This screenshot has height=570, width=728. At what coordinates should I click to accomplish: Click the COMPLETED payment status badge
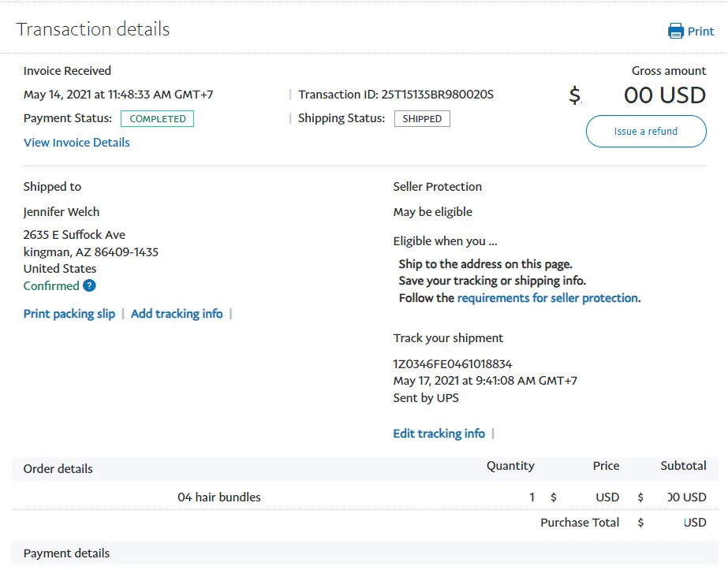(157, 119)
